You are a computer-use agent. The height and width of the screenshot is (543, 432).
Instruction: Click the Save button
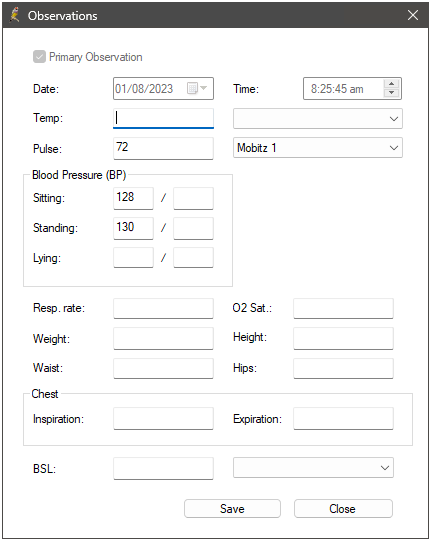pyautogui.click(x=232, y=509)
